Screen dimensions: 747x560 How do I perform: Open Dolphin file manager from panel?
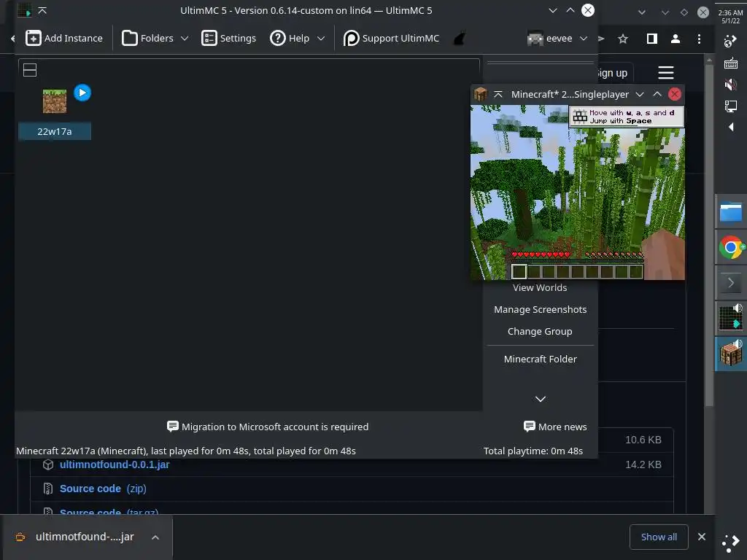[x=731, y=212]
